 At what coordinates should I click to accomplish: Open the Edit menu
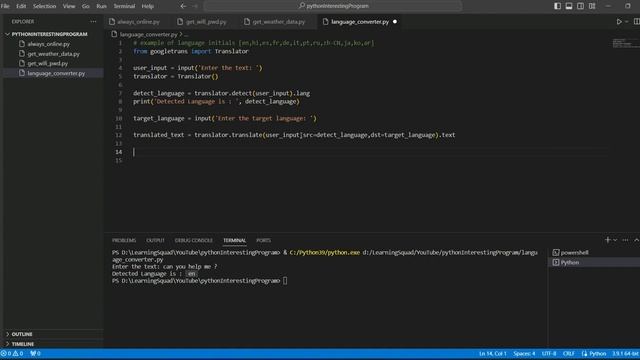click(x=21, y=6)
